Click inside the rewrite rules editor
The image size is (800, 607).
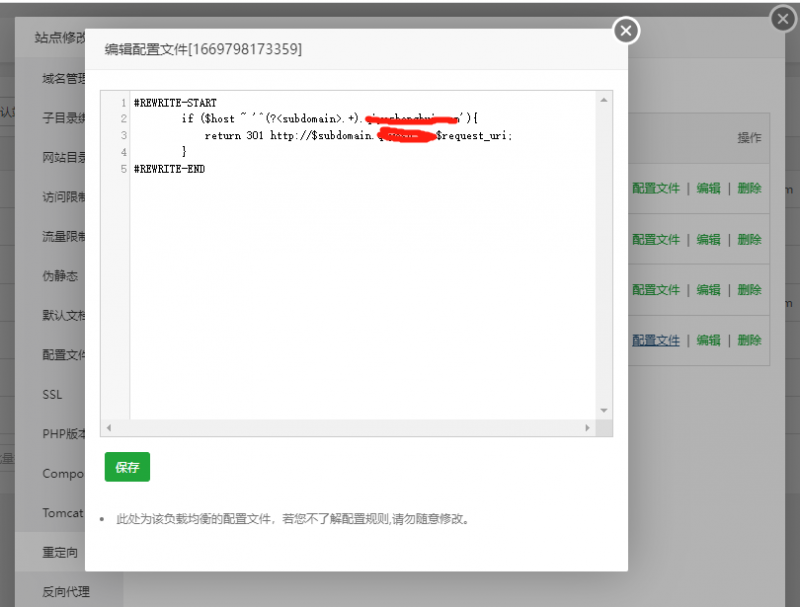[350, 250]
